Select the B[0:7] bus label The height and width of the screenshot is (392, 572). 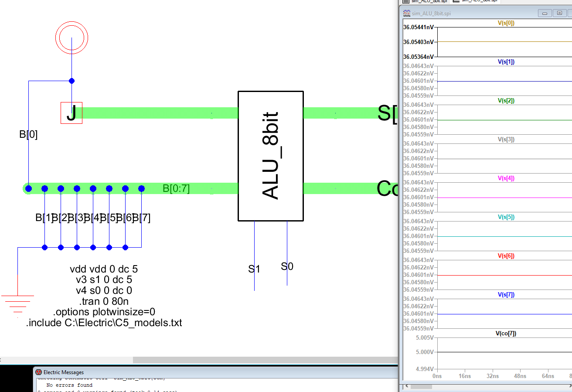pos(176,188)
